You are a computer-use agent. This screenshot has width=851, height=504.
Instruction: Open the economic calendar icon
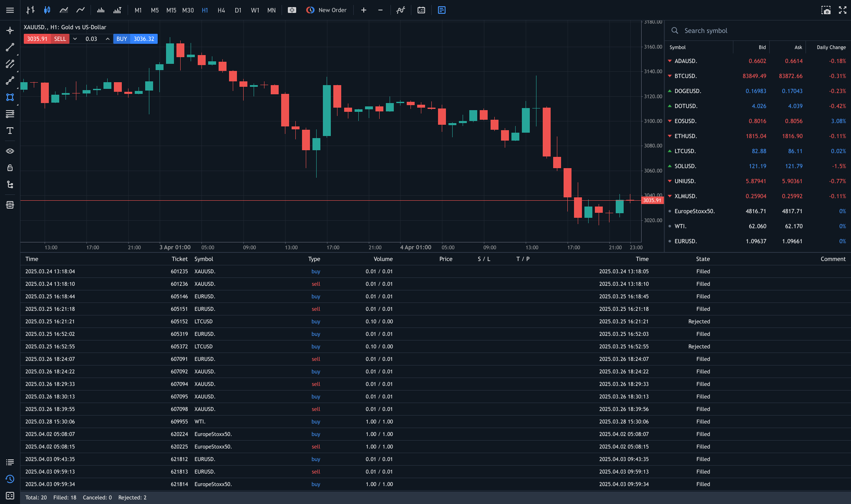[x=421, y=10]
